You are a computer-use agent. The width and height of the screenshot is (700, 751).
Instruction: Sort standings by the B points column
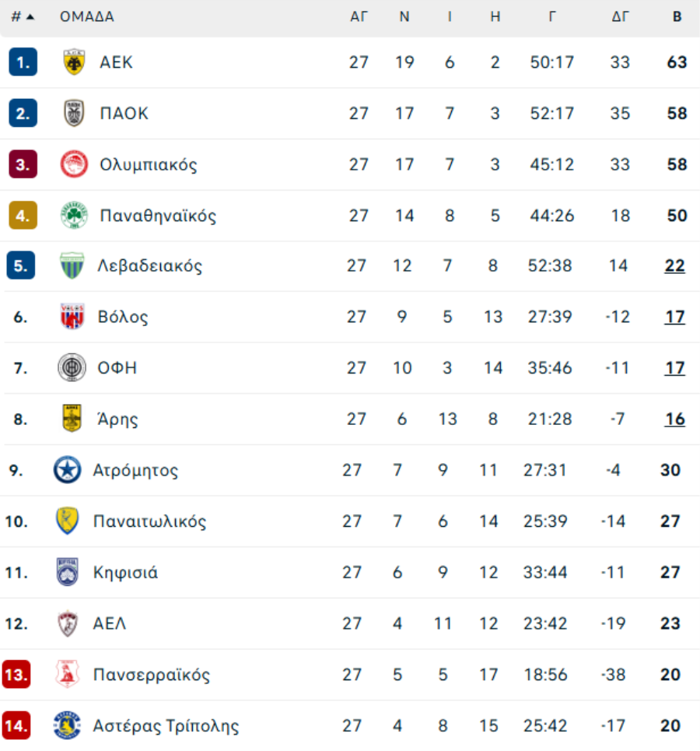677,16
